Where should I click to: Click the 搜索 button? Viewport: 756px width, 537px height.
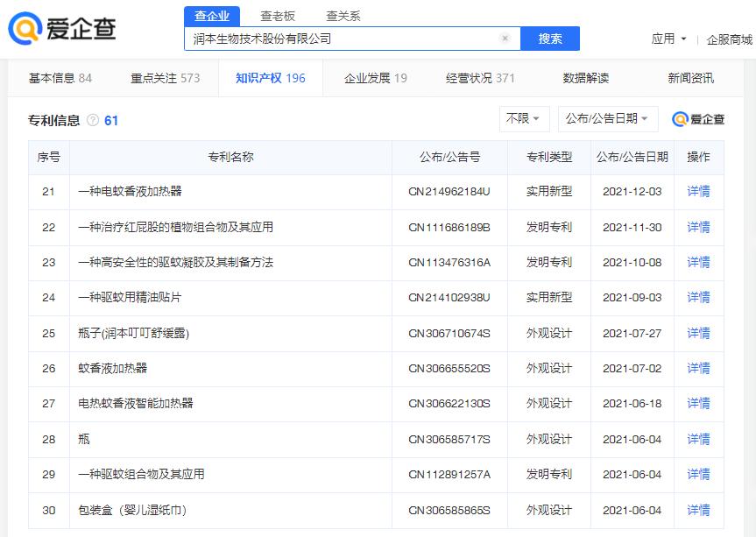(550, 39)
